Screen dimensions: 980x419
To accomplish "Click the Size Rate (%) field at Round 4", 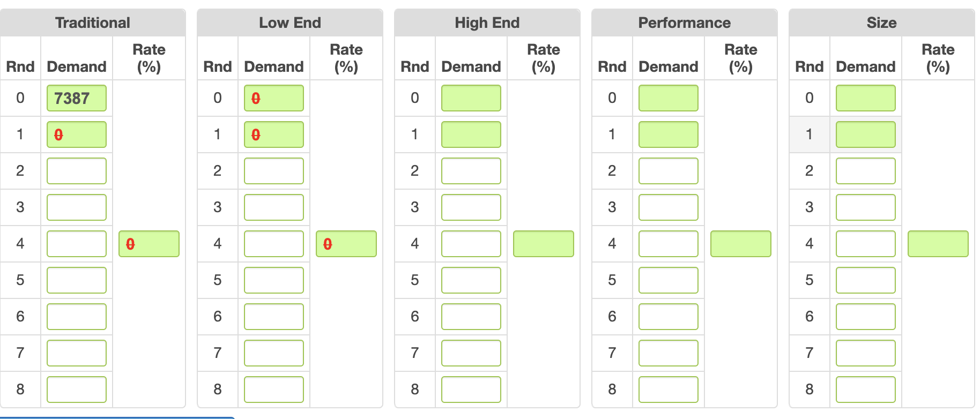I will pos(938,243).
